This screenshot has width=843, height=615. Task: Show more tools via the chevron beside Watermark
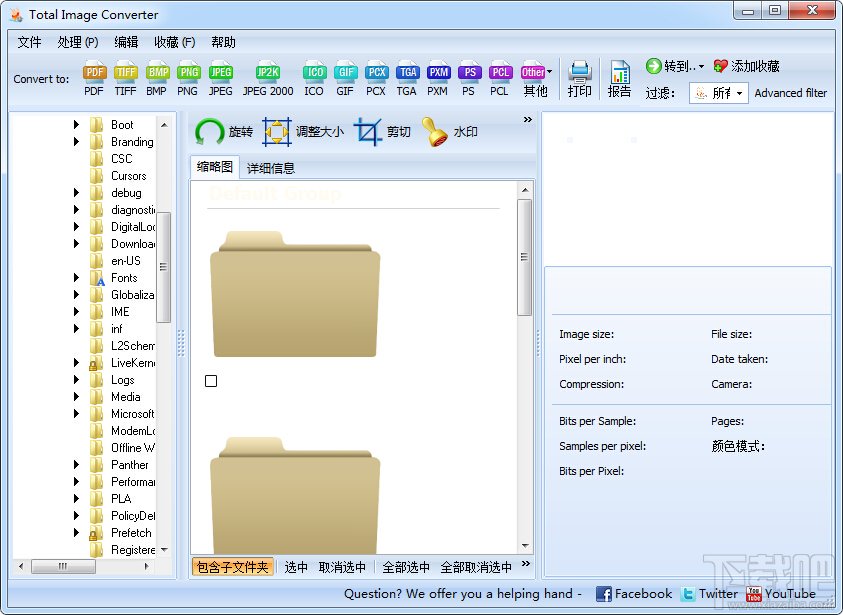(x=527, y=119)
